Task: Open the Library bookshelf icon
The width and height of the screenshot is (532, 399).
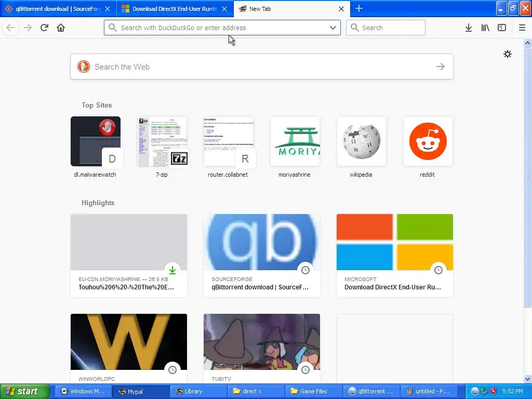Action: (485, 28)
